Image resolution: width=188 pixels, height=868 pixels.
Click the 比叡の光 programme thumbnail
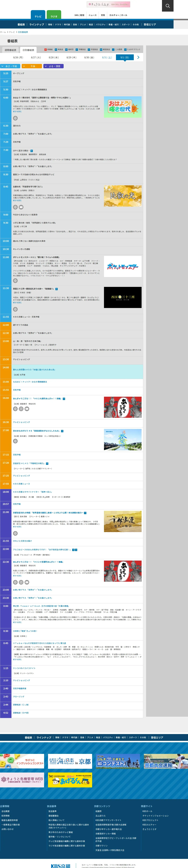pyautogui.click(x=123, y=196)
